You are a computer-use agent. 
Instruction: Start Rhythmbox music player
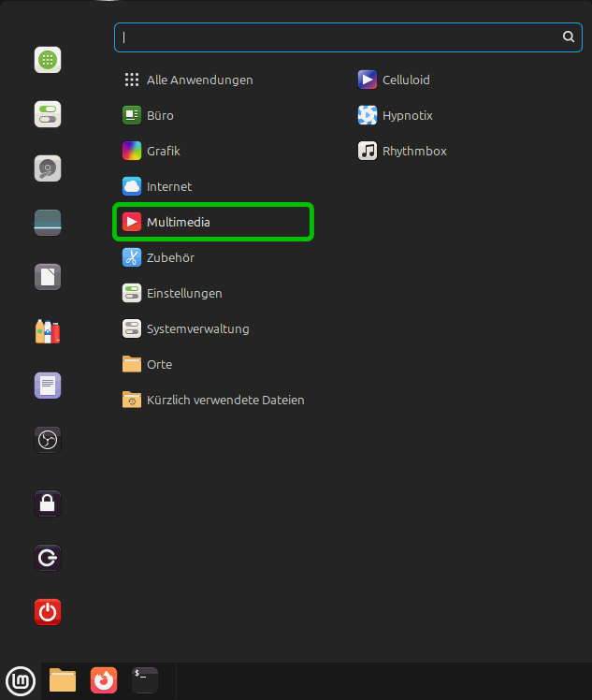[x=413, y=152]
